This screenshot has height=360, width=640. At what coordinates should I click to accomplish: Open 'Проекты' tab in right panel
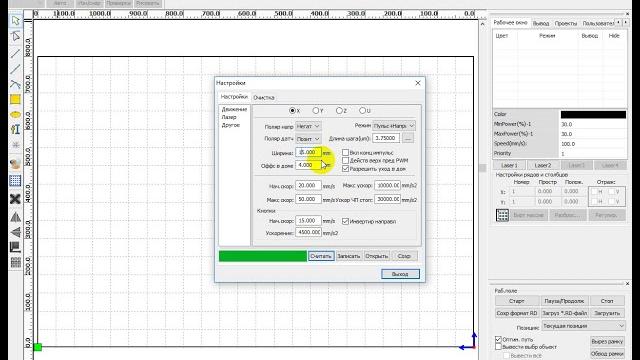coord(566,24)
